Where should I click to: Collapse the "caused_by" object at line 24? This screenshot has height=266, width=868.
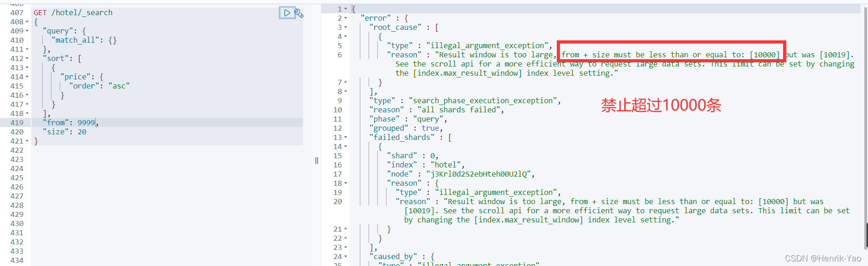[346, 256]
